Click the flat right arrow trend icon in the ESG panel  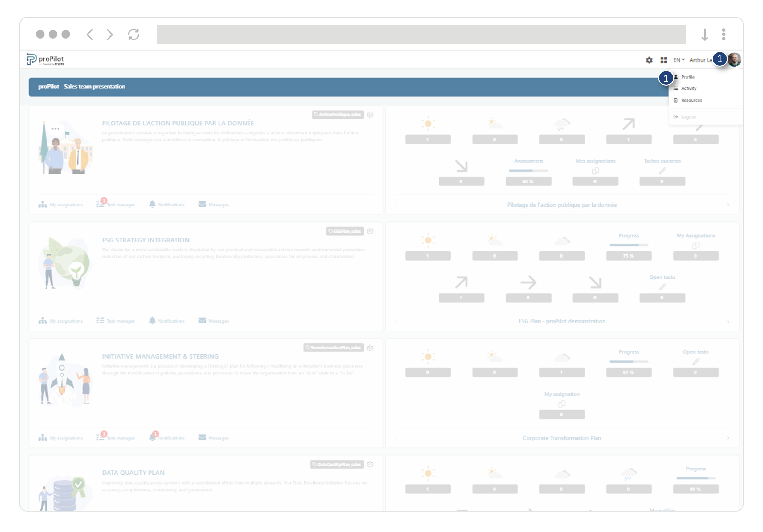pos(528,282)
